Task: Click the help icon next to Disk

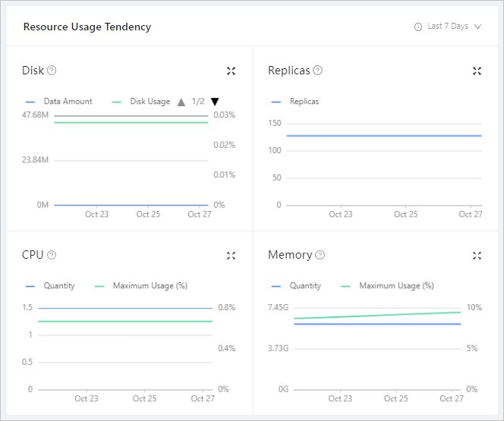Action: click(52, 71)
